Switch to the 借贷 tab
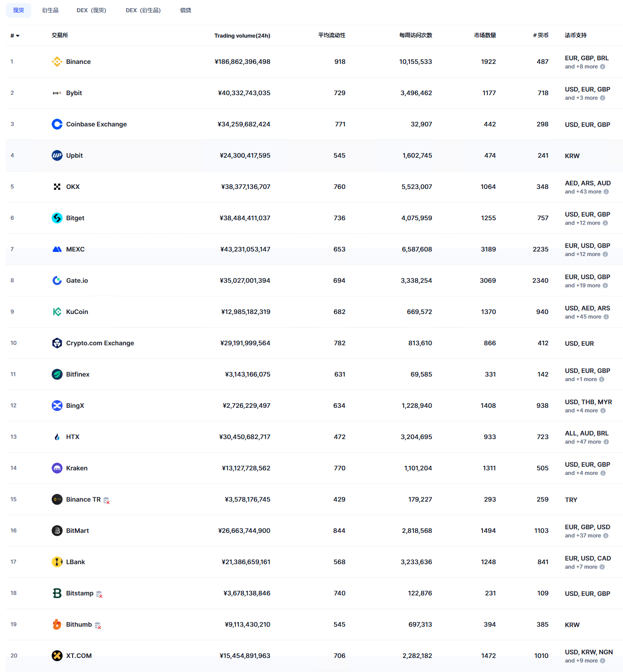This screenshot has width=623, height=672. (x=185, y=10)
